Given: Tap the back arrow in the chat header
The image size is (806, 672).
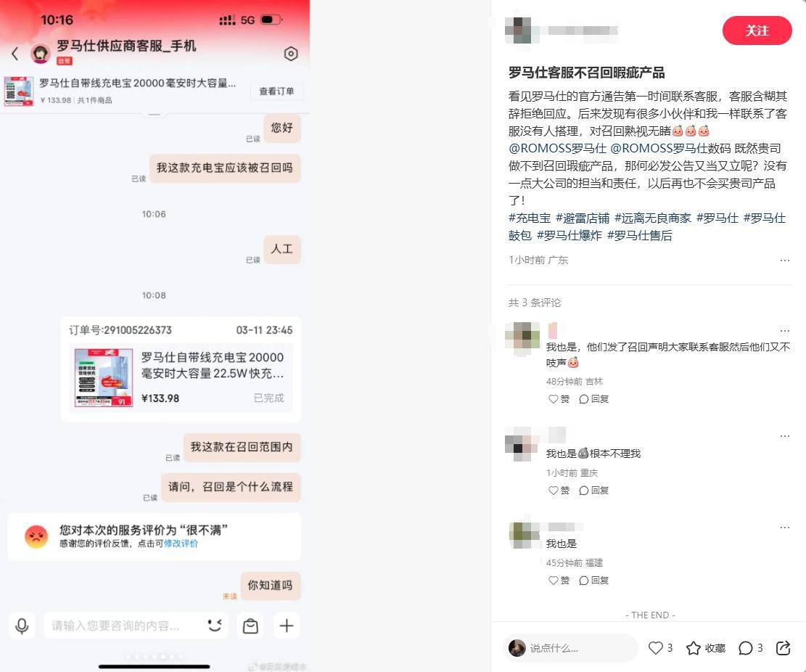Looking at the screenshot, I should coord(15,54).
